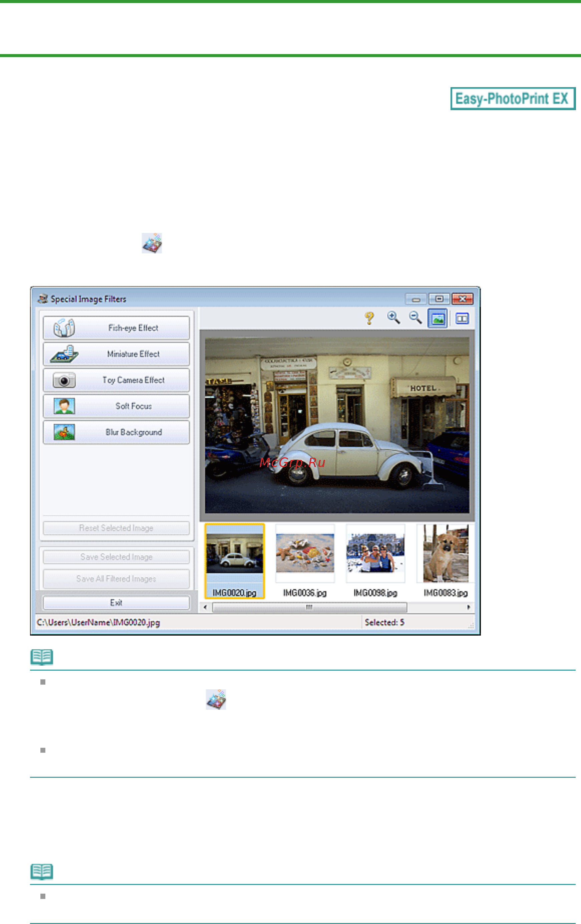Zoom in with the magnifier plus icon

393,318
